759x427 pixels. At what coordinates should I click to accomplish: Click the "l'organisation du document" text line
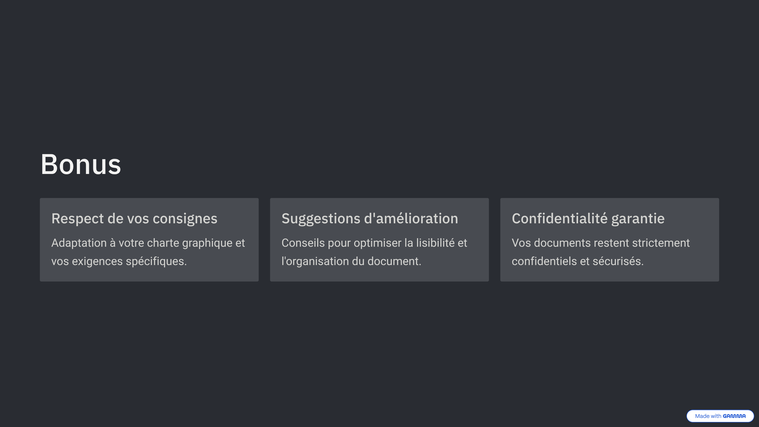351,261
